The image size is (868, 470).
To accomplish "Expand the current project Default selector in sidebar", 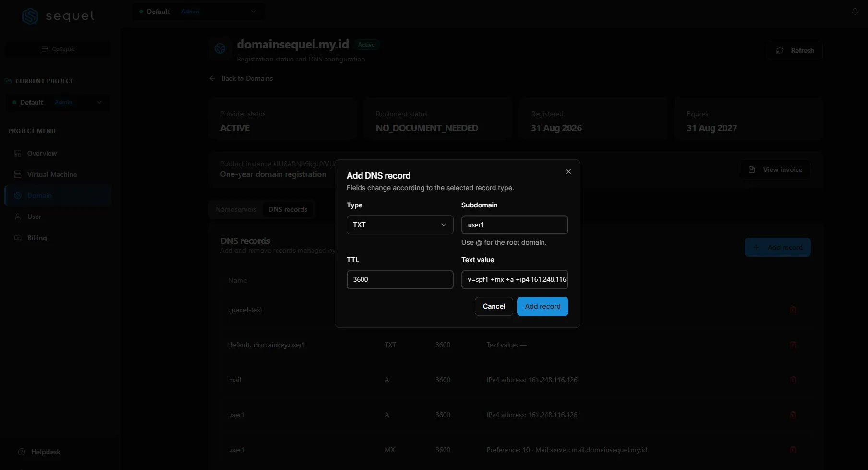I will [x=58, y=102].
